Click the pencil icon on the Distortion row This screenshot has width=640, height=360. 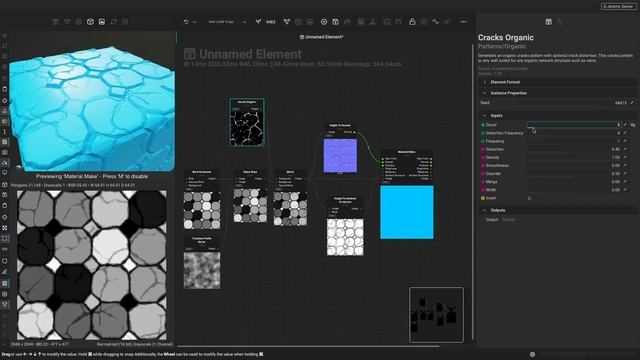625,149
